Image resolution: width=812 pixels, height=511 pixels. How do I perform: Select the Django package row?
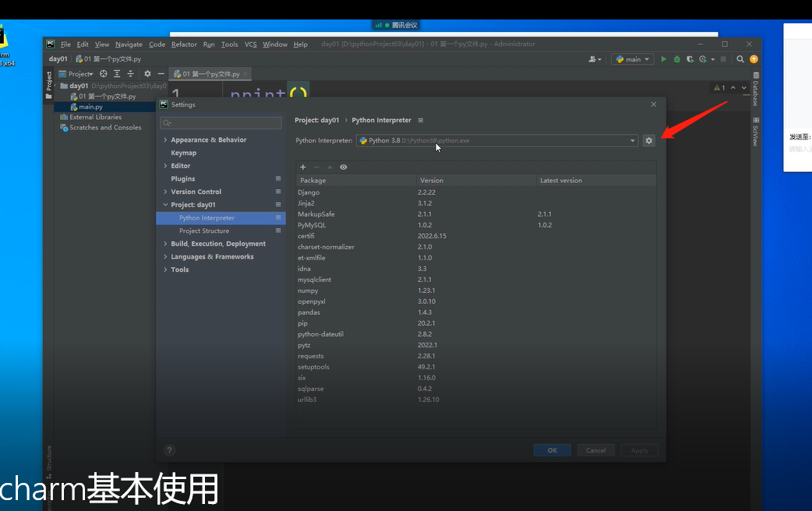(x=476, y=192)
